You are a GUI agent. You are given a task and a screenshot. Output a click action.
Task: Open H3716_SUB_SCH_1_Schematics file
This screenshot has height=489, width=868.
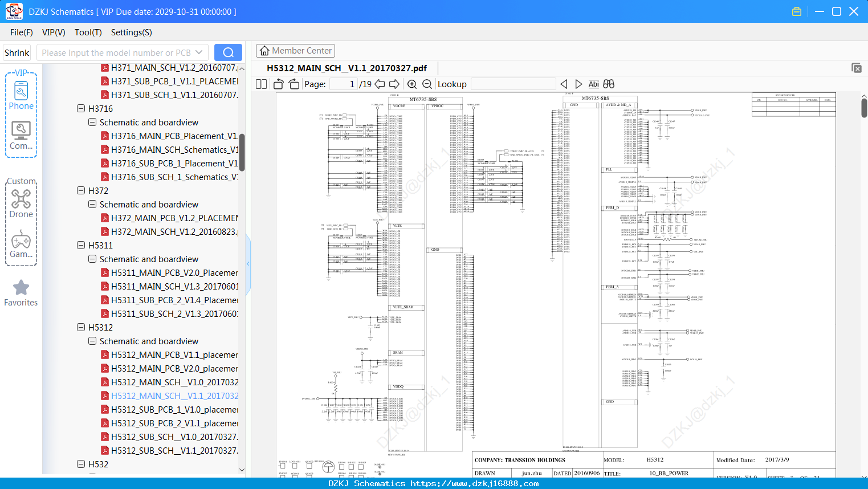coord(170,177)
